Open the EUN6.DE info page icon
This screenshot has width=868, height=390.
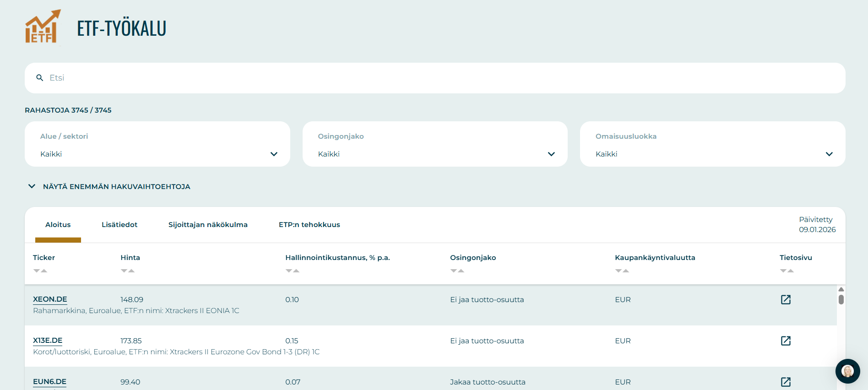[x=786, y=382]
